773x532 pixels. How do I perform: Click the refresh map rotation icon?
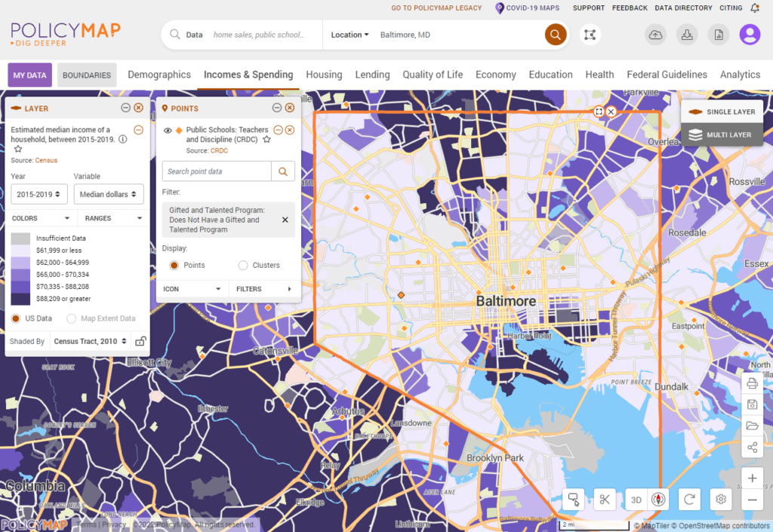689,500
